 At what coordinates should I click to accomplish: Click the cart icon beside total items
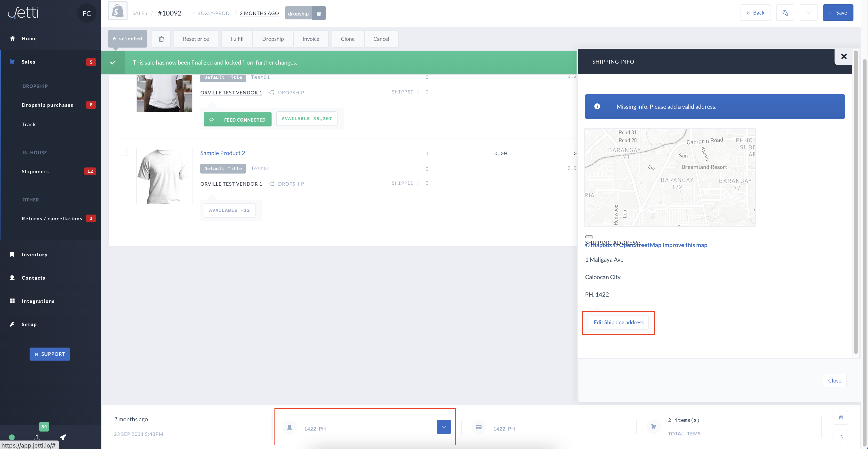pyautogui.click(x=653, y=427)
